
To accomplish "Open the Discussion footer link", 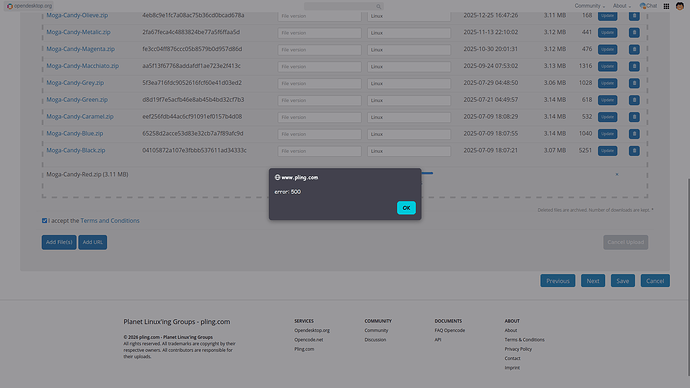I will click(x=375, y=340).
